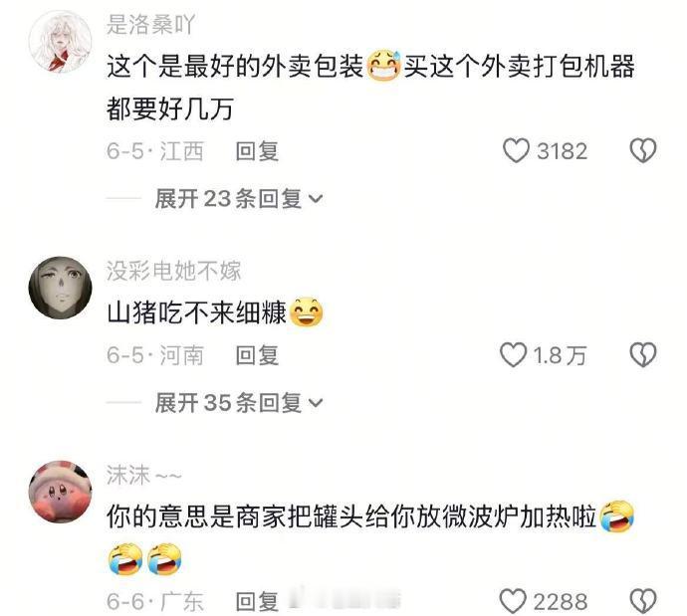Like the comment by 是洛桑吖

516,151
